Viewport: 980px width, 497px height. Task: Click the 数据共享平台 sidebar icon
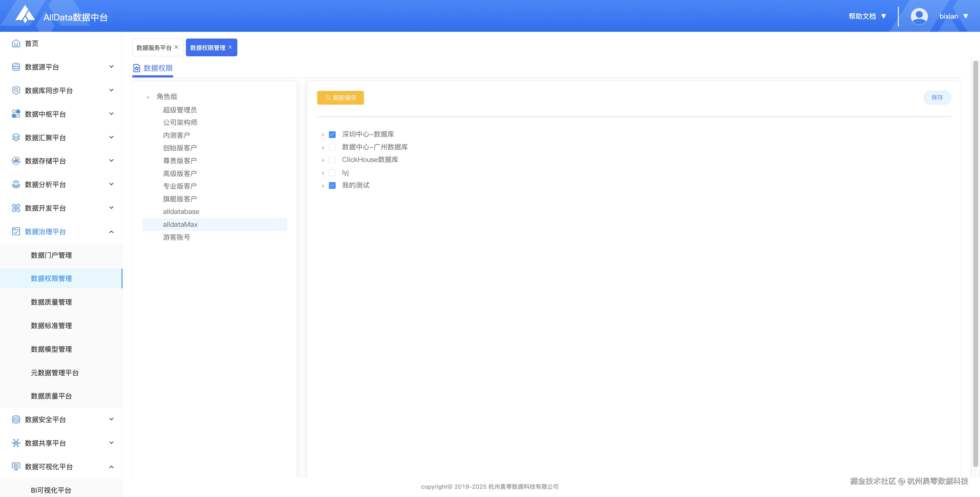click(16, 443)
